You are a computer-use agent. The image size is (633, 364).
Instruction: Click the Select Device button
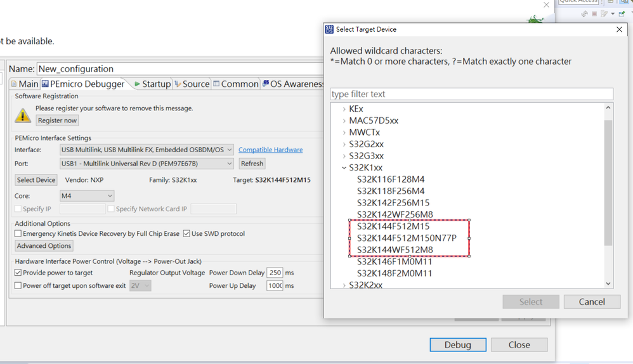click(x=36, y=180)
